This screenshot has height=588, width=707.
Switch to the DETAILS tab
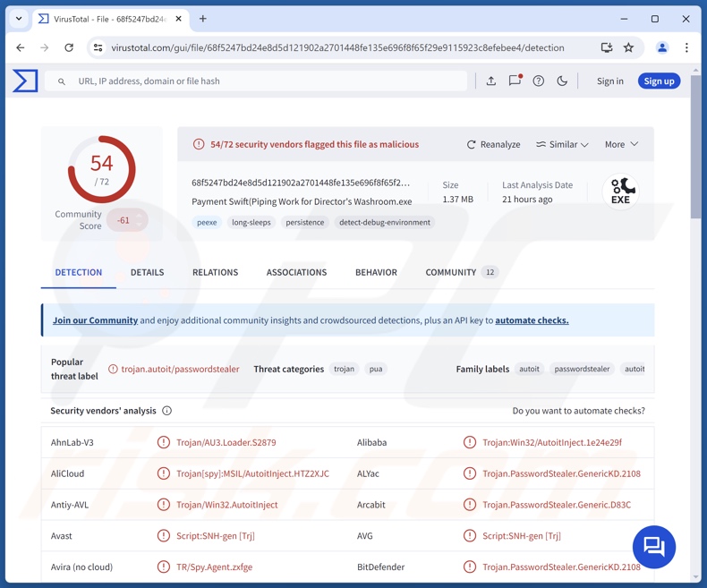tap(148, 272)
